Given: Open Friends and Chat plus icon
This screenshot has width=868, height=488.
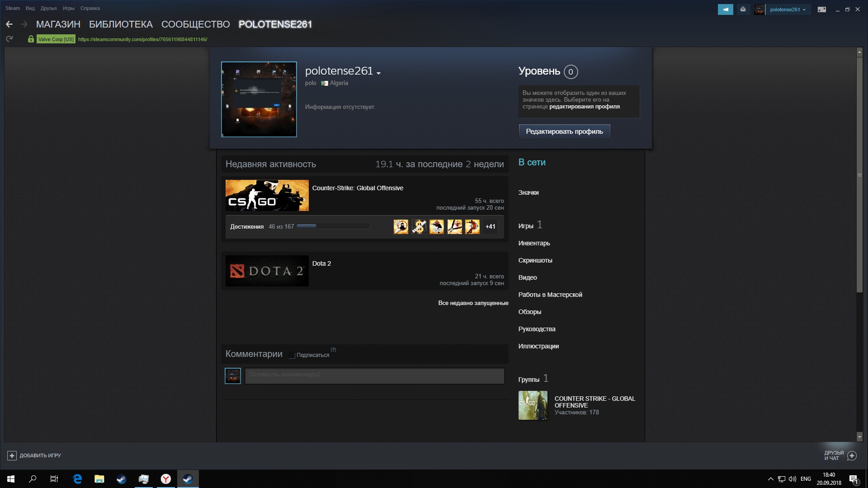Looking at the screenshot, I should tap(852, 455).
